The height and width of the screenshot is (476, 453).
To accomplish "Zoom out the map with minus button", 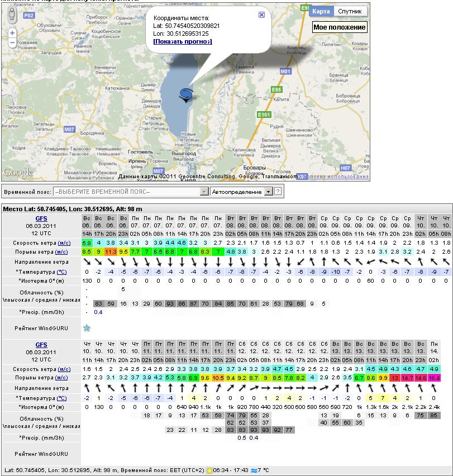I will click(x=12, y=43).
